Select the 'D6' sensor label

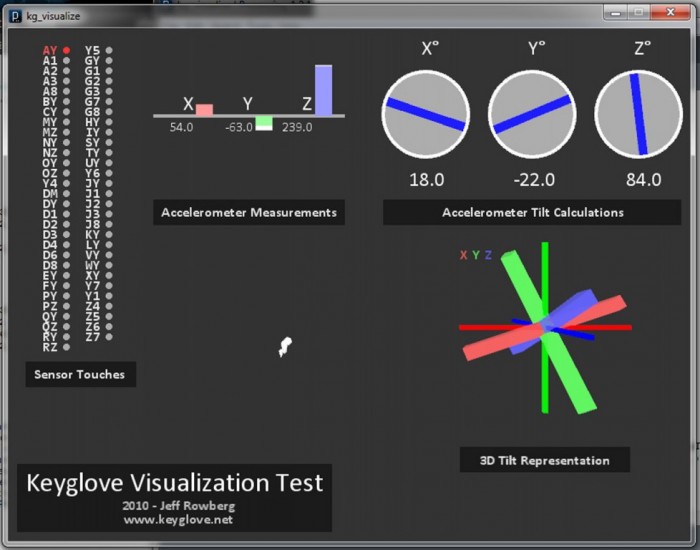50,255
